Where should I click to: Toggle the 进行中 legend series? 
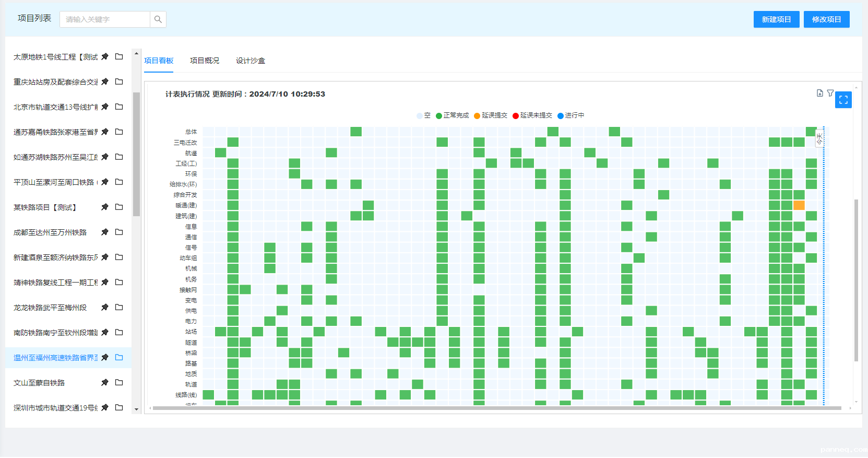[571, 115]
